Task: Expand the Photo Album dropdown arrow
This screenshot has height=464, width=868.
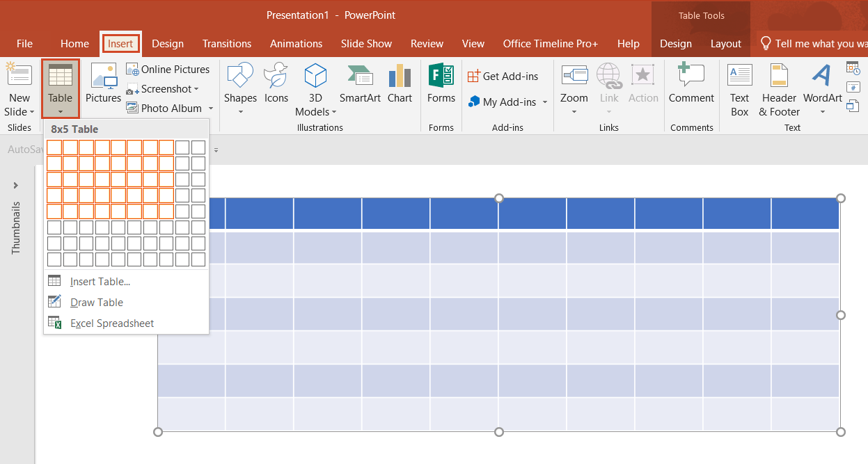Action: (x=210, y=108)
